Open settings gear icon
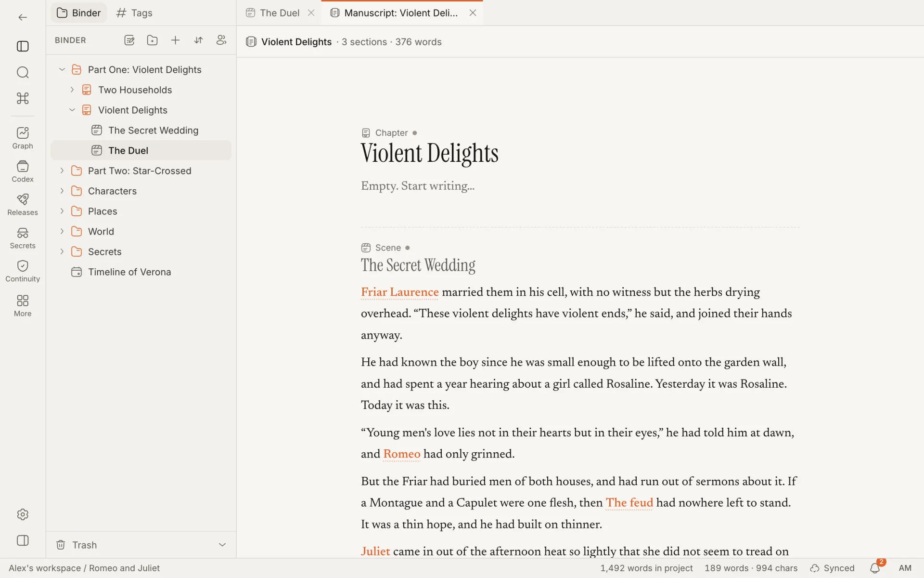 click(23, 514)
